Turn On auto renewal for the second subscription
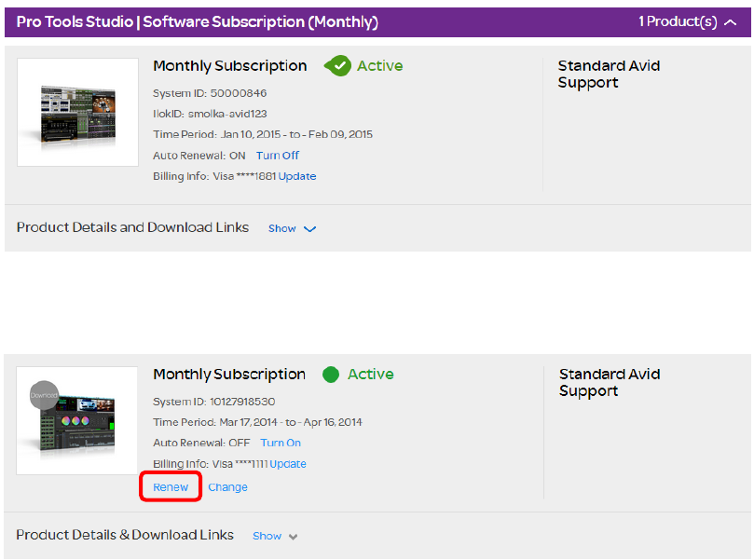754x560 pixels. (x=281, y=444)
